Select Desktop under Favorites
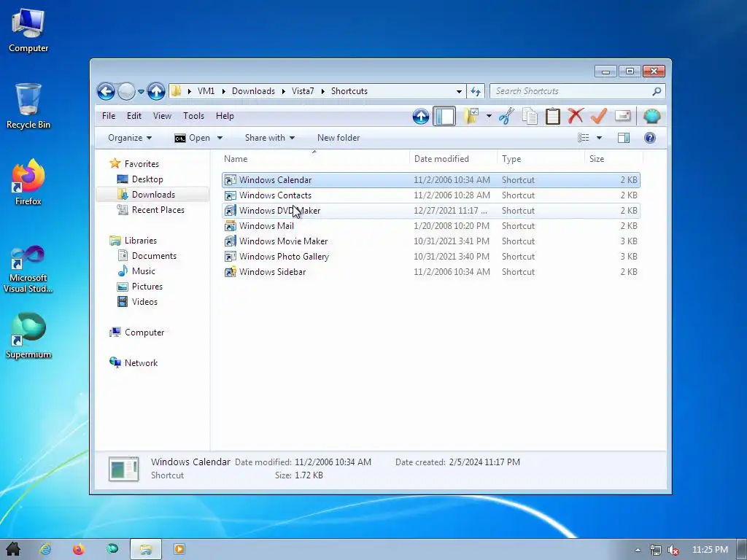 [x=147, y=179]
